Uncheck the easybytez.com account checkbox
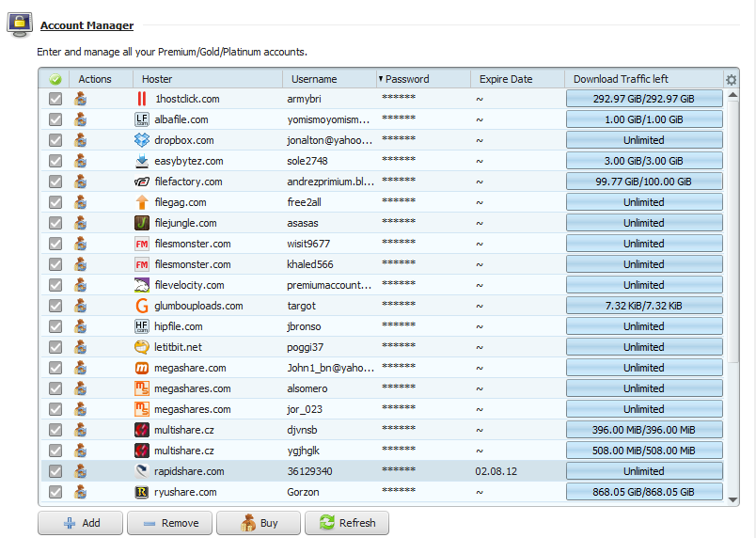The width and height of the screenshot is (756, 538). click(55, 161)
